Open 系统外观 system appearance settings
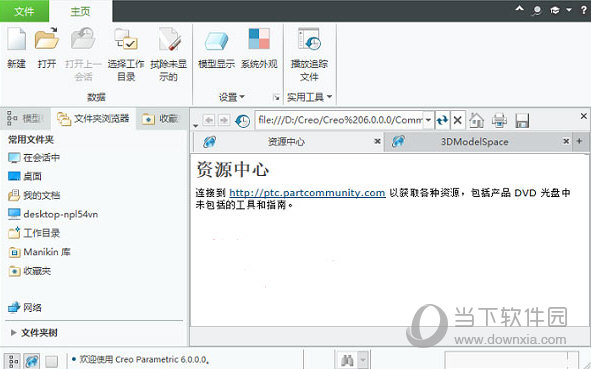Viewport: 591px width, 369px height. coord(259,39)
